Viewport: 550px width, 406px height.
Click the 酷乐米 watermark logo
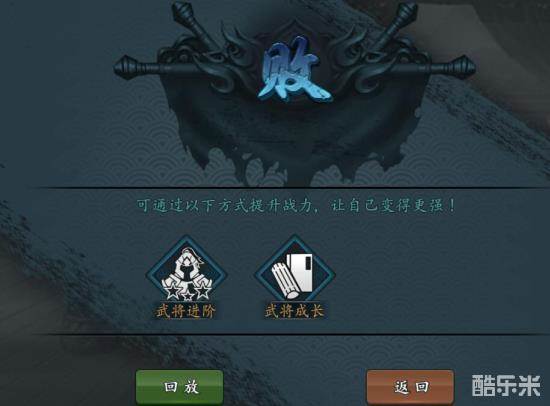pos(506,386)
